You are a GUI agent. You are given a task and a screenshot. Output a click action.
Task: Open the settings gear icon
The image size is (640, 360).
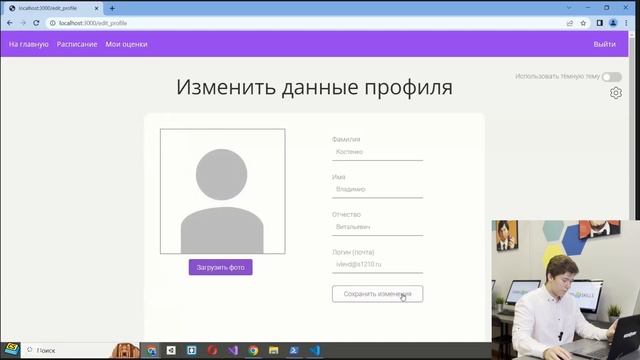point(616,93)
